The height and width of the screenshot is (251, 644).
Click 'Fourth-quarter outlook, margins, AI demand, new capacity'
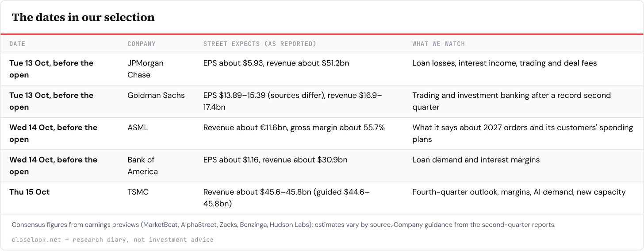pyautogui.click(x=519, y=192)
